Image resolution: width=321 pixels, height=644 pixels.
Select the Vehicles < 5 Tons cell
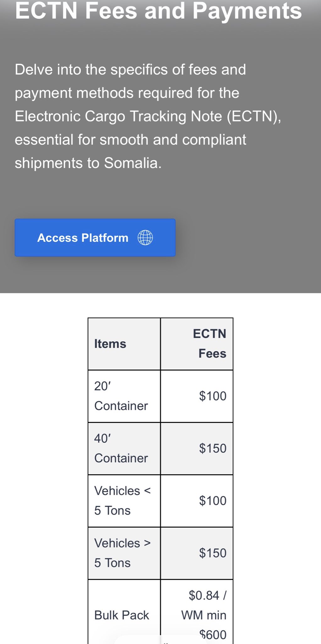point(122,501)
